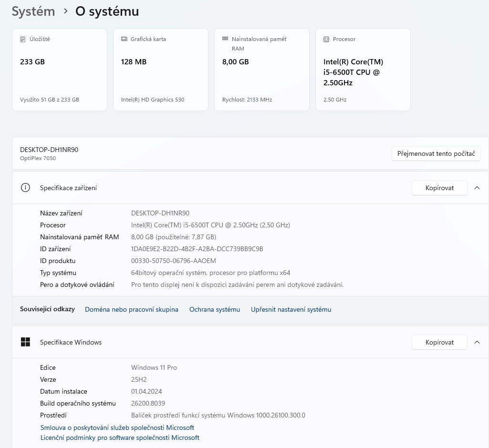Click the Grafická karta card icon

[x=124, y=39]
